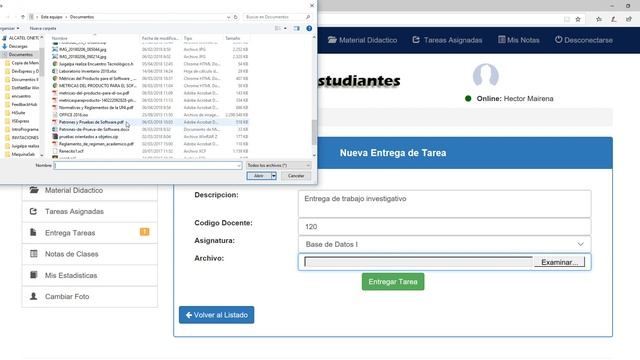This screenshot has height=360, width=640.
Task: Click the refresh icon in dialog address bar
Action: (x=236, y=17)
